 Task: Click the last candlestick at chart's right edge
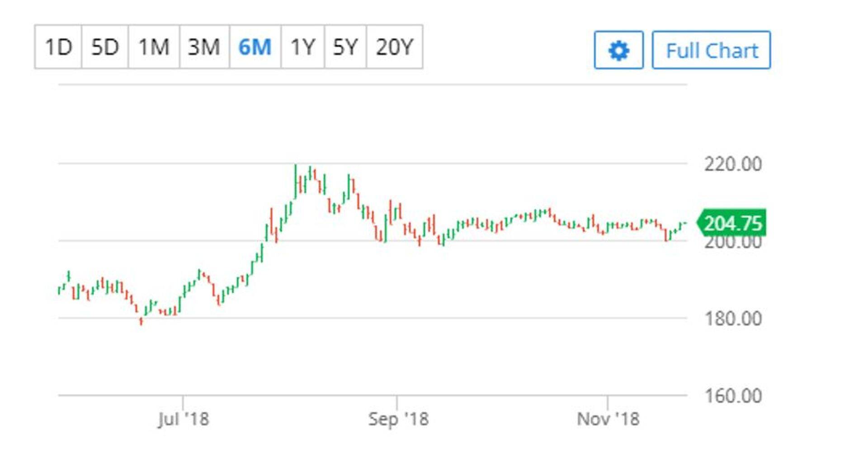[685, 223]
